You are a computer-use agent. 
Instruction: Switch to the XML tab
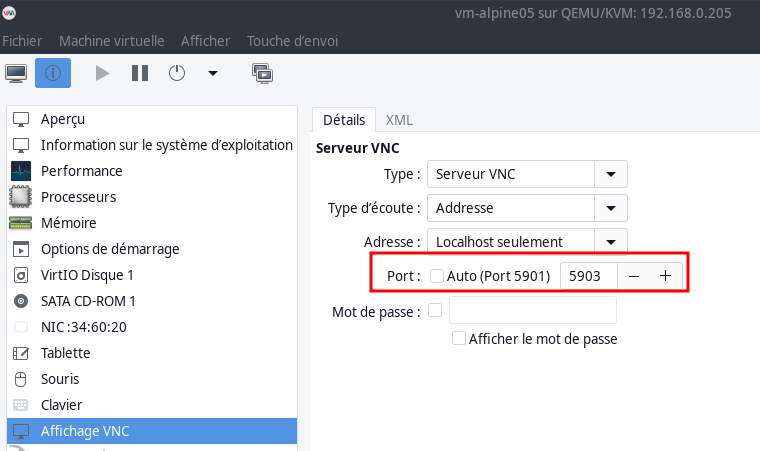click(399, 120)
